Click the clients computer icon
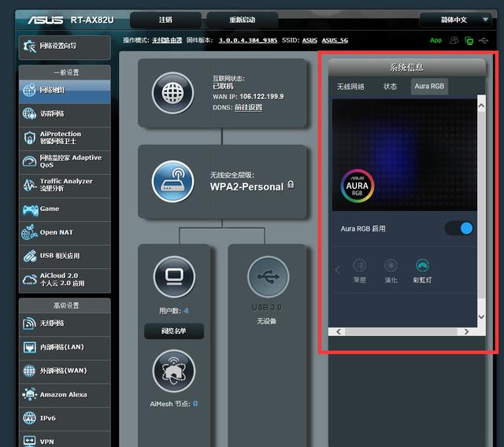This screenshot has height=447, width=504. (174, 276)
